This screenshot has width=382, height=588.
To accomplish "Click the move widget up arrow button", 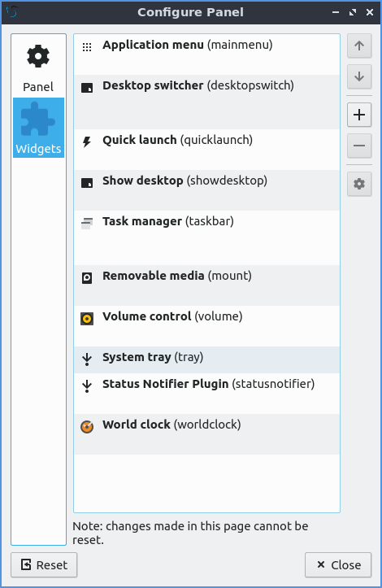I will 359,46.
